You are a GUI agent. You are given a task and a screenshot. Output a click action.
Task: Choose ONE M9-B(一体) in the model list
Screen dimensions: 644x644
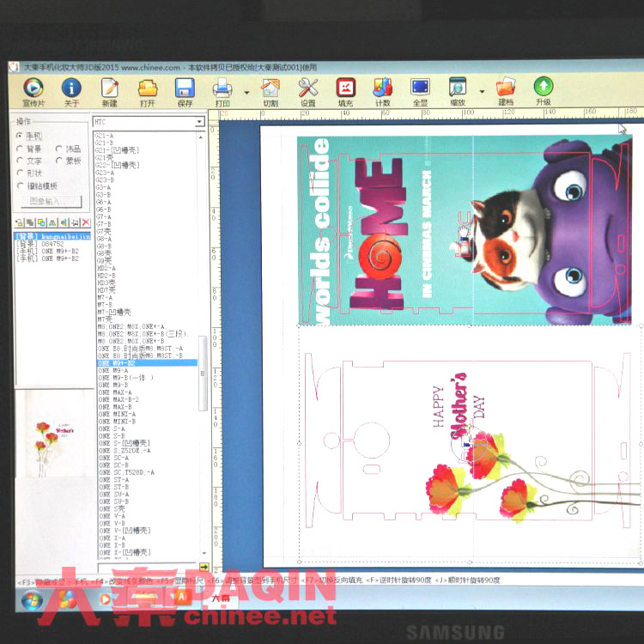click(125, 378)
